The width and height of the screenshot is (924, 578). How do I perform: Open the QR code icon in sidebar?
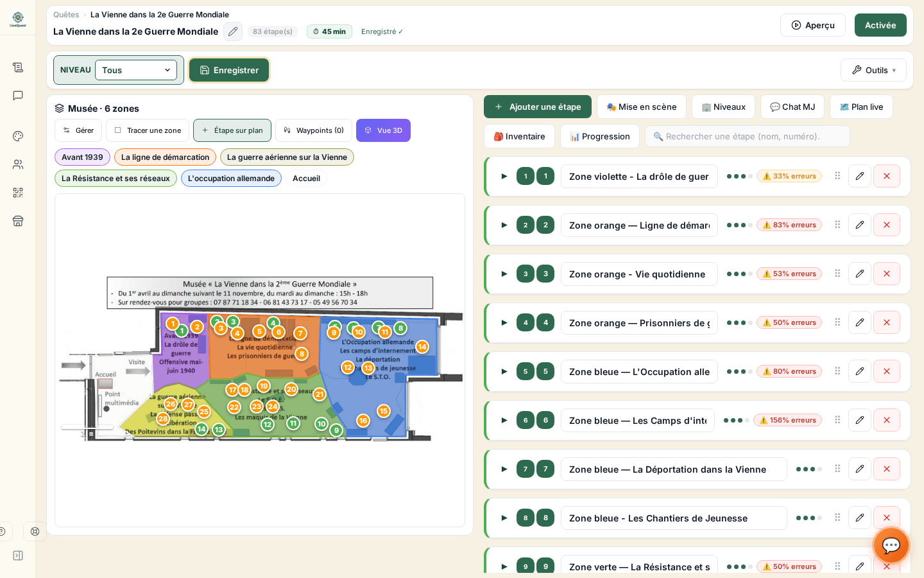(18, 193)
